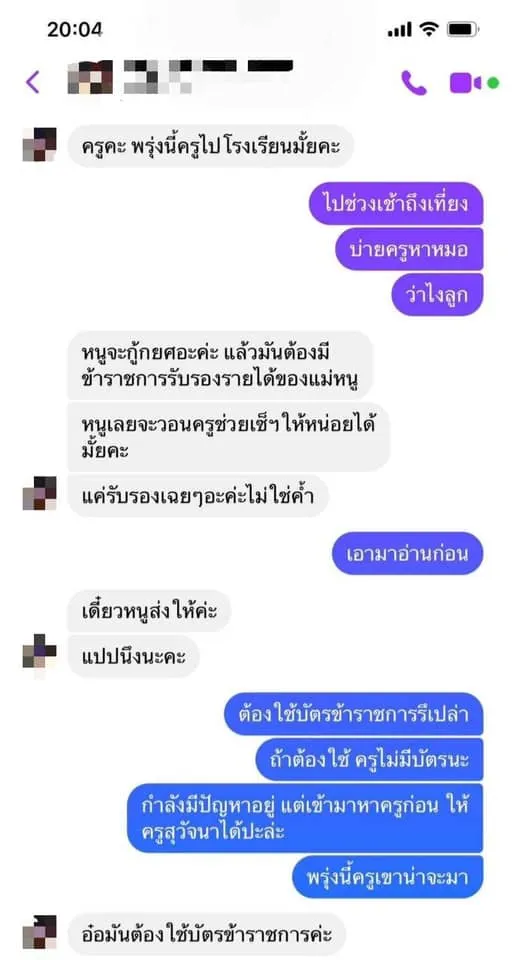Select sent bubble 'เอามาอ่านก่อน'
512x960 pixels.
click(x=407, y=553)
